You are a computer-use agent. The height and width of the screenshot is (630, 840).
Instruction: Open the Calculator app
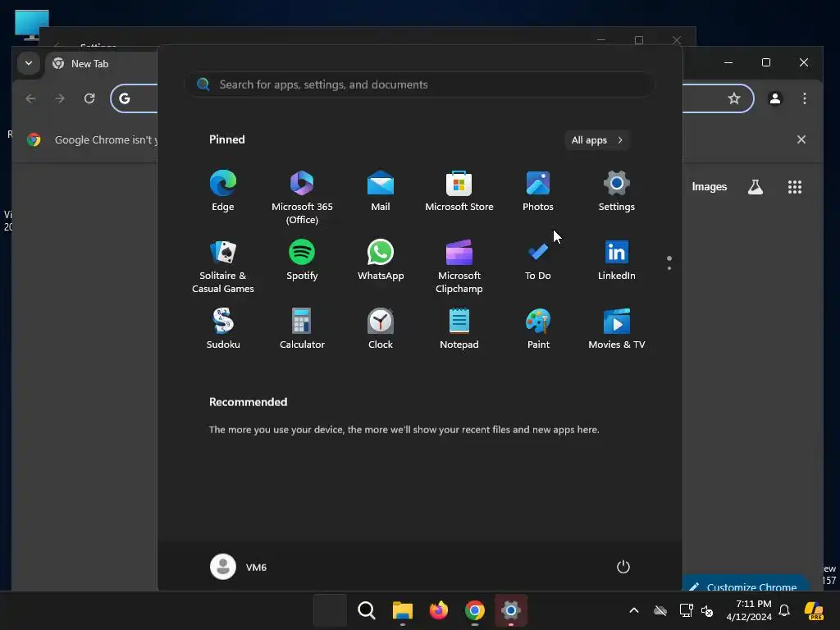pos(302,329)
